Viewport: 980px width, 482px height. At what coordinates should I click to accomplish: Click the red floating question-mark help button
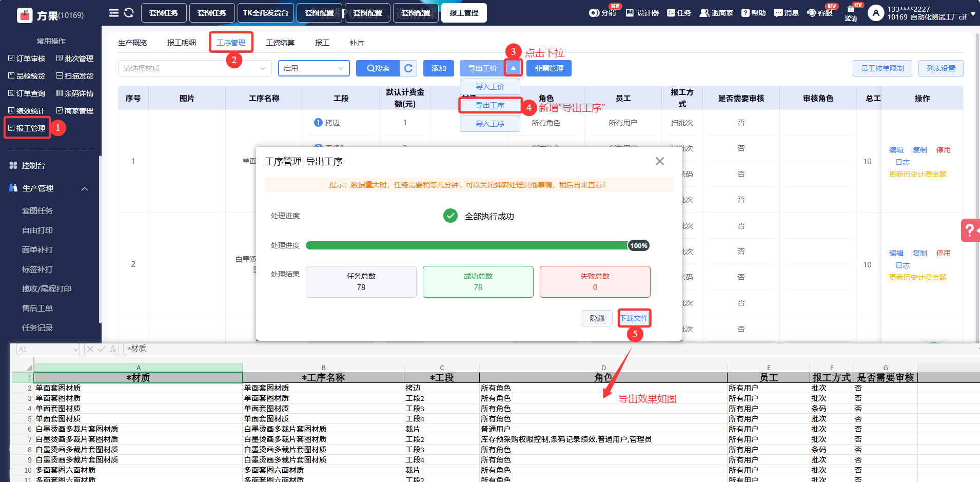pyautogui.click(x=970, y=230)
